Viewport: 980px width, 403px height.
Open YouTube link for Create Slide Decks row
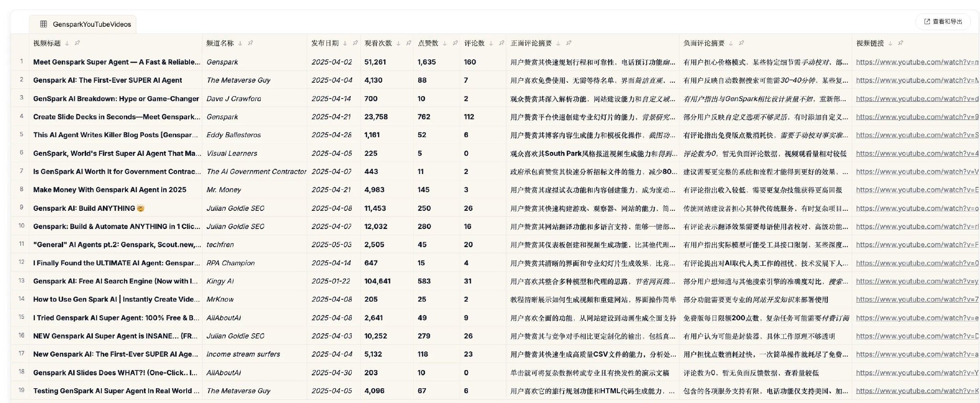[x=917, y=117]
